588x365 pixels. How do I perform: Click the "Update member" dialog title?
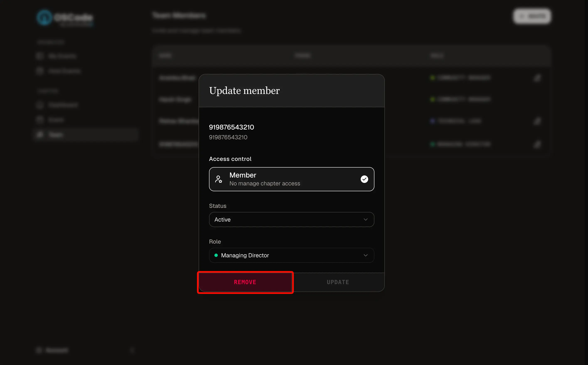pyautogui.click(x=244, y=91)
